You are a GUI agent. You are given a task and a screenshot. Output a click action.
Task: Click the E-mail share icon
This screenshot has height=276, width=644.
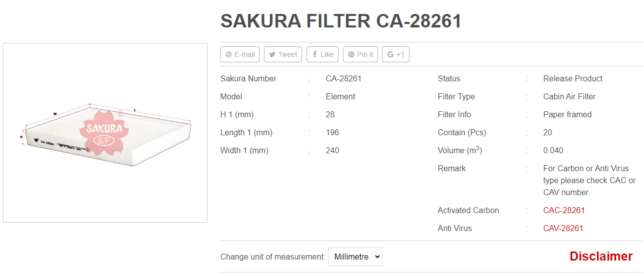tap(228, 54)
